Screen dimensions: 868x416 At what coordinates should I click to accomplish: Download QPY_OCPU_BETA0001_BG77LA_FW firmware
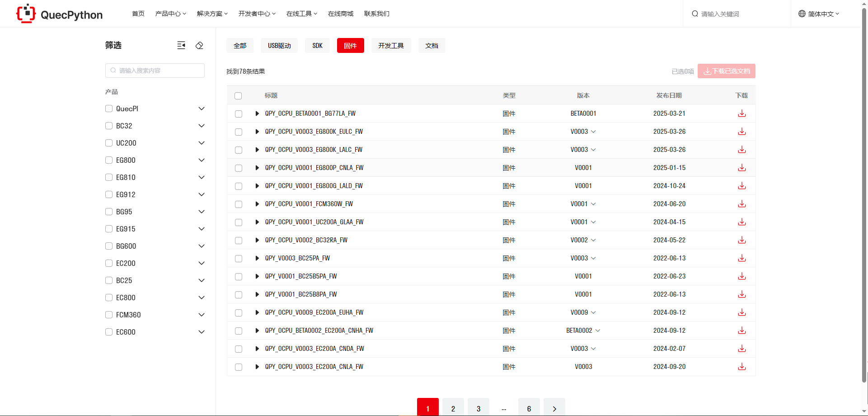pyautogui.click(x=742, y=113)
